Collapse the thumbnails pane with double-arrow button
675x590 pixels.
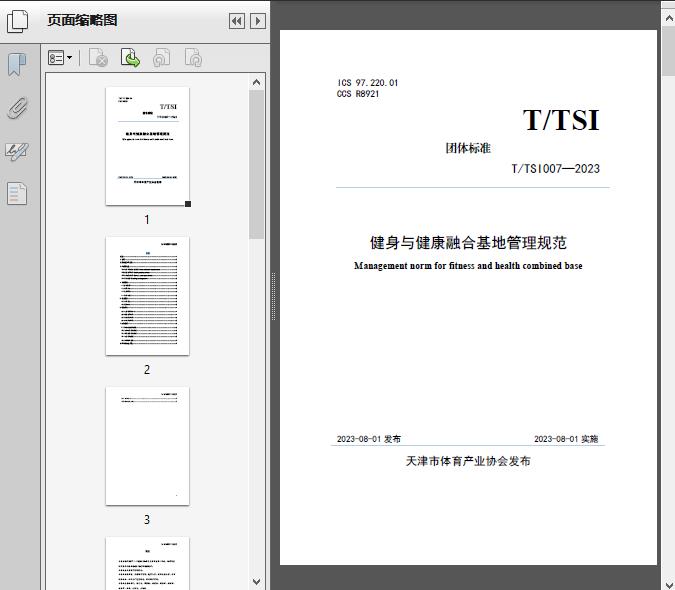[x=237, y=21]
